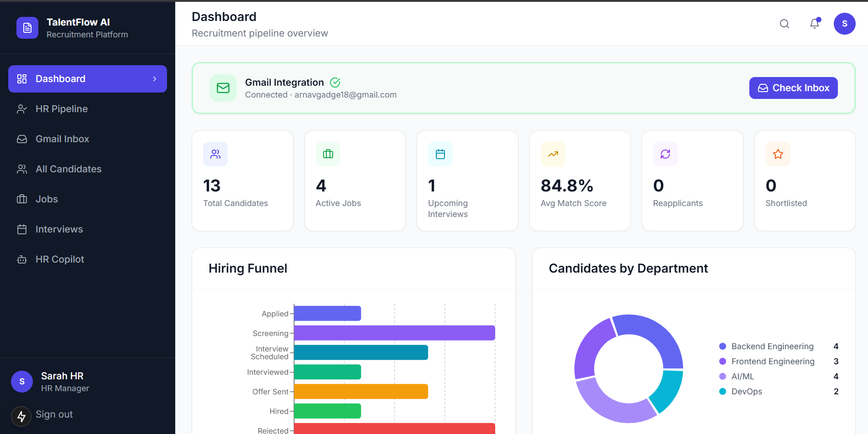The width and height of the screenshot is (868, 434).
Task: Click the TalentFlow AI logo icon
Action: (x=27, y=28)
